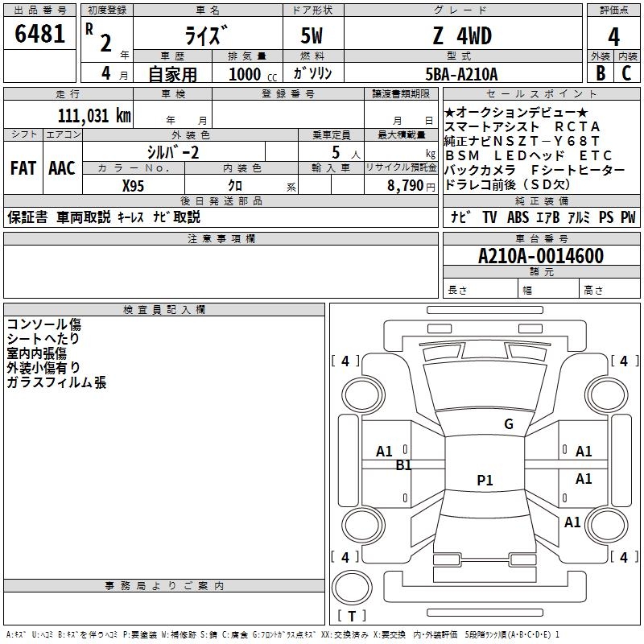Click 検査員記入欄 header
644x644 pixels.
pos(164,310)
